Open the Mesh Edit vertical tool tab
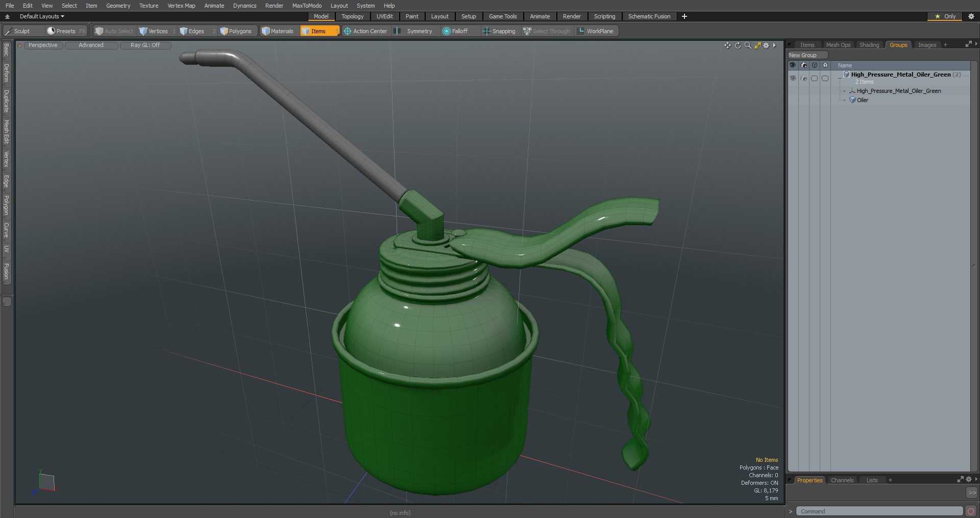Image resolution: width=980 pixels, height=518 pixels. point(6,132)
